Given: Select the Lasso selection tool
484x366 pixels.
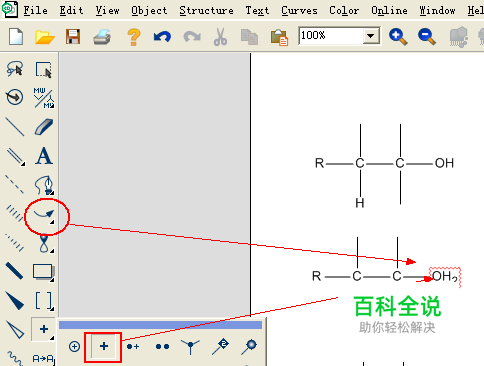Looking at the screenshot, I should pyautogui.click(x=15, y=69).
